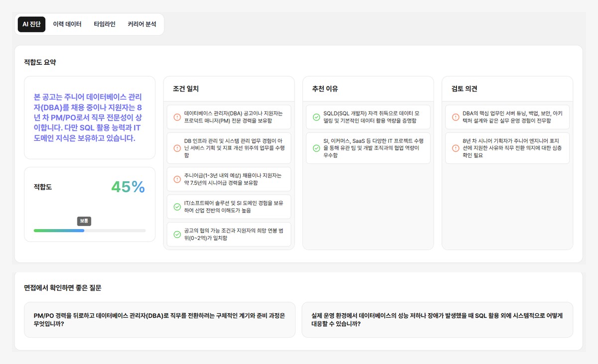Select the 조건 일치 card header
The image size is (598, 364).
[x=229, y=89]
